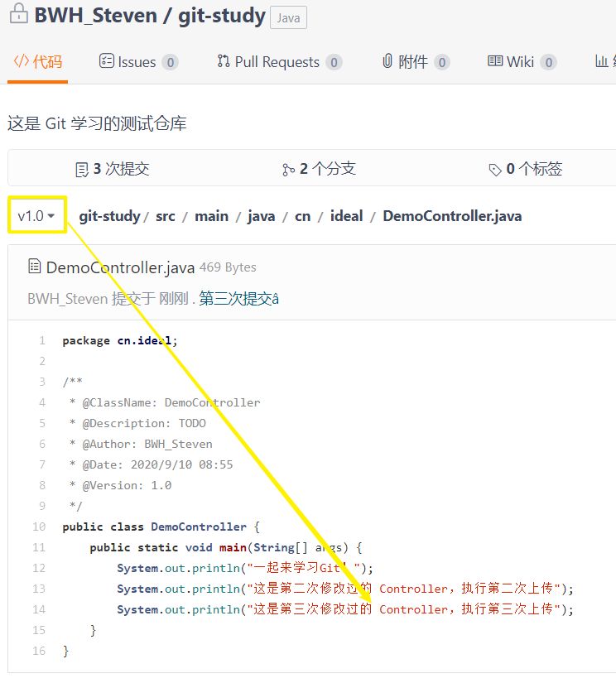Click the file icon beside DemoController.java header
This screenshot has width=616, height=683.
pos(35,266)
